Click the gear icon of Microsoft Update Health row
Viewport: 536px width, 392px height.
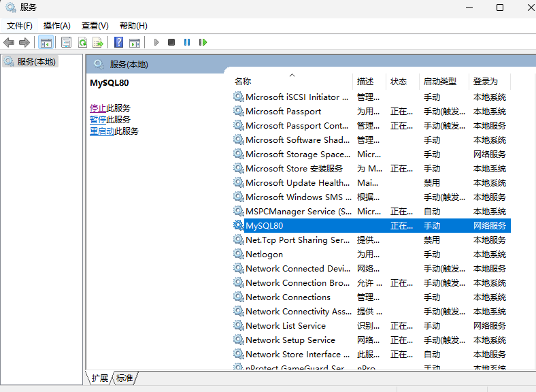point(238,182)
